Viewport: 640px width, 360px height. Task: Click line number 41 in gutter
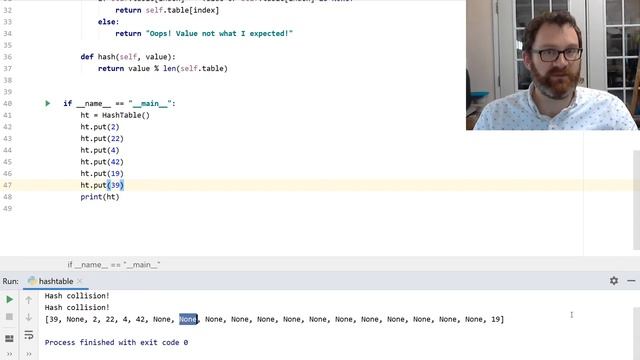(x=7, y=116)
